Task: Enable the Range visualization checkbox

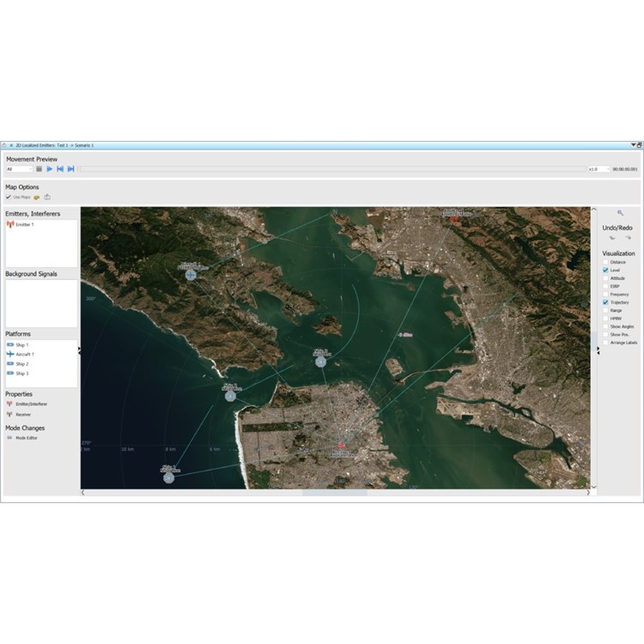Action: pos(605,311)
